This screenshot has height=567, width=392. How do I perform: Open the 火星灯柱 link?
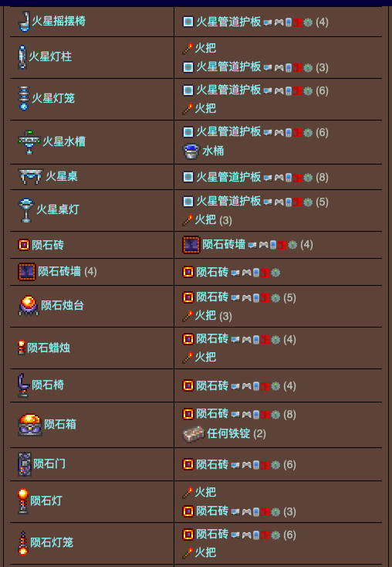coord(50,56)
